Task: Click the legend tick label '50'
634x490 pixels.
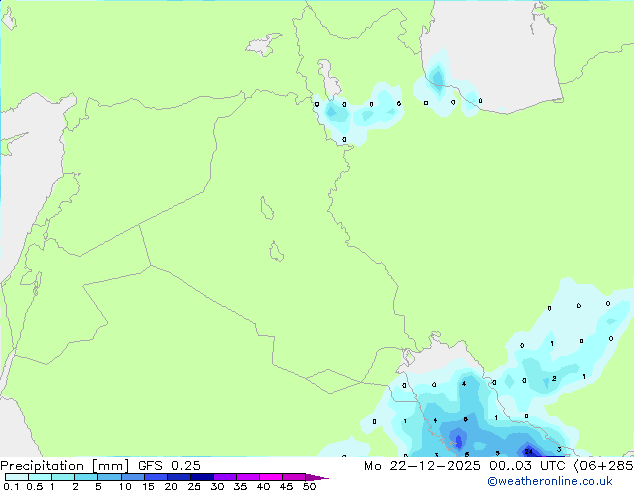Action: pyautogui.click(x=310, y=486)
